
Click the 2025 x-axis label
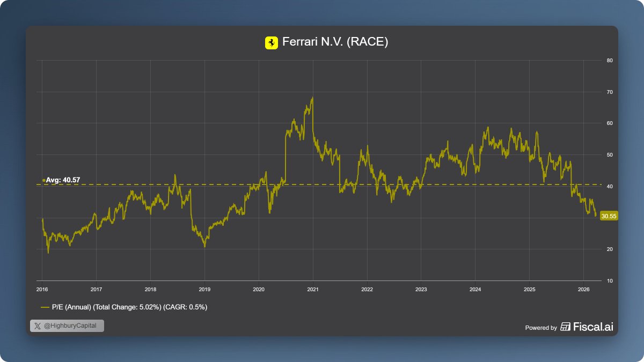pyautogui.click(x=529, y=289)
